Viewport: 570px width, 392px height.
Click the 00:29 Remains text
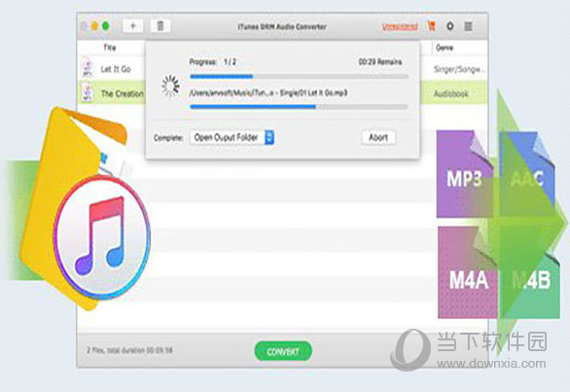(x=380, y=62)
